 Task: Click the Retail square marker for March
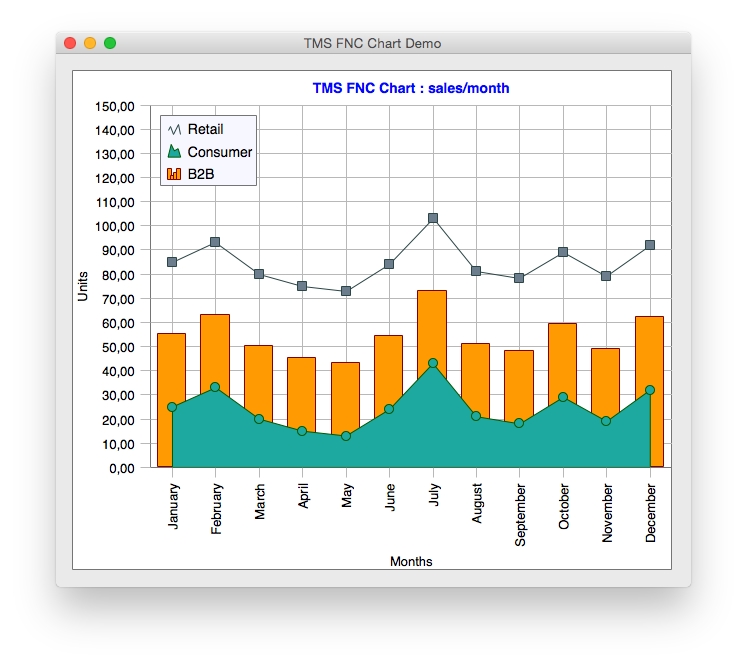[259, 274]
